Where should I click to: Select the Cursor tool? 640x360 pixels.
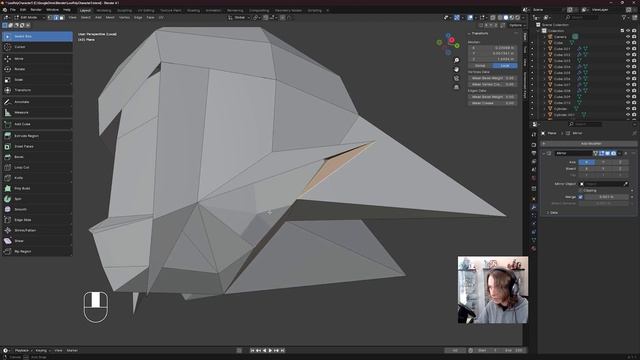click(x=37, y=47)
